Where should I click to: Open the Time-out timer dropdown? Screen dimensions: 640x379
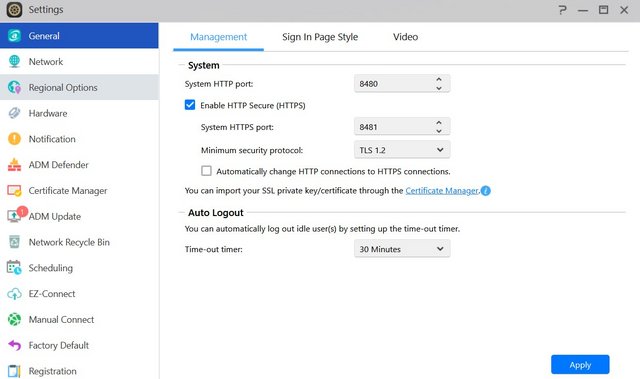pos(402,249)
